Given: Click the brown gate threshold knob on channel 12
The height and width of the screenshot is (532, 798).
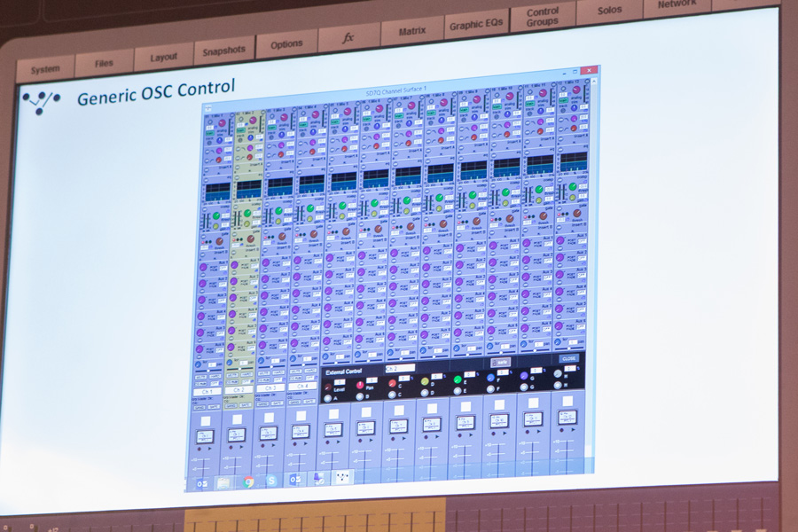Looking at the screenshot, I should point(577,213).
